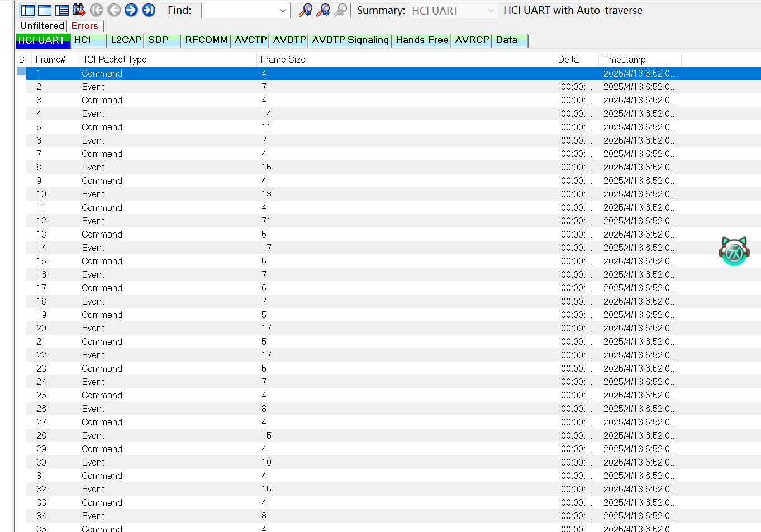The image size is (761, 532).
Task: Switch to the Hands-Free tab
Action: [x=422, y=40]
